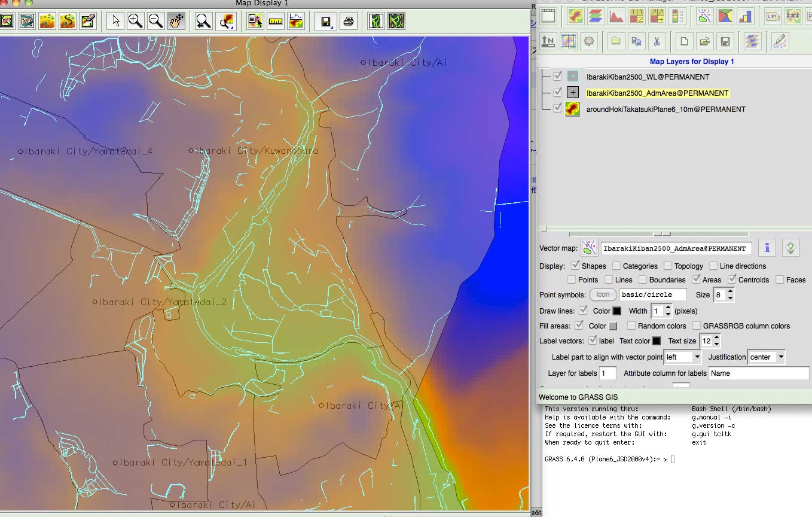This screenshot has width=812, height=517.
Task: Select IbarakiKiban2500_WL@PERMANENT layer name
Action: (x=648, y=77)
